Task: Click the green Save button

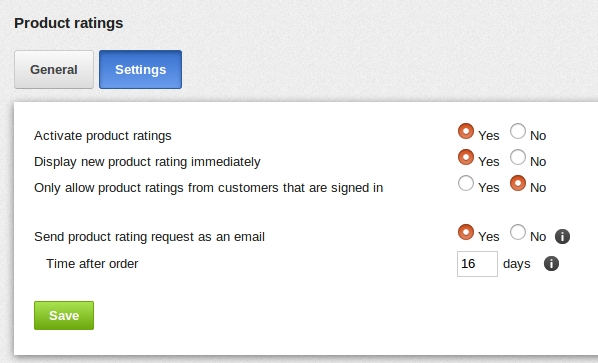Action: [64, 315]
